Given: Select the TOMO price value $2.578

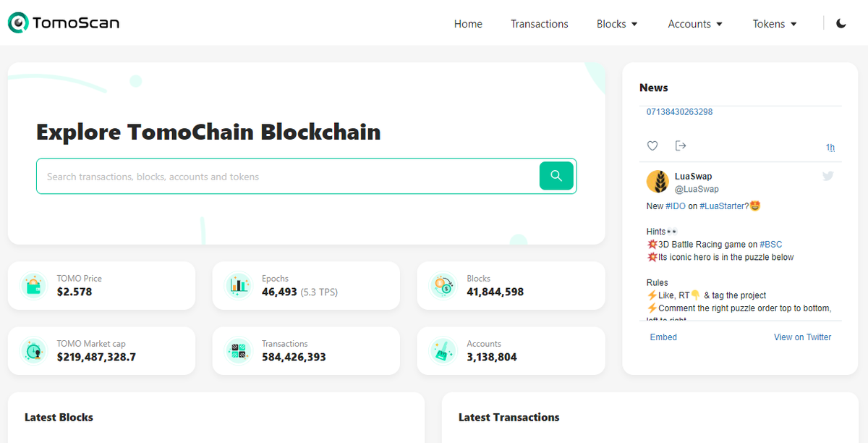Looking at the screenshot, I should pyautogui.click(x=75, y=292).
